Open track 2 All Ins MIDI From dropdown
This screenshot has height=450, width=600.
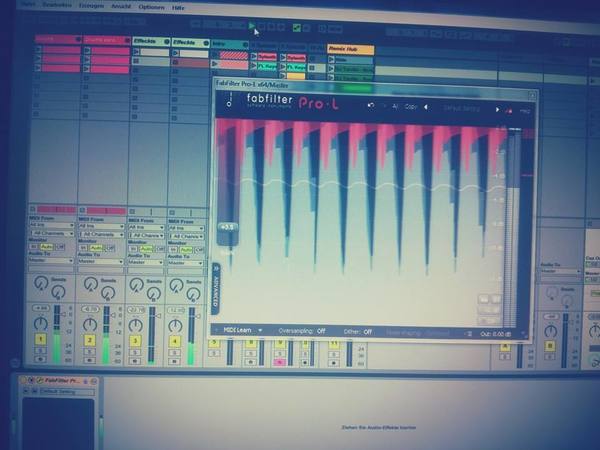[x=101, y=226]
